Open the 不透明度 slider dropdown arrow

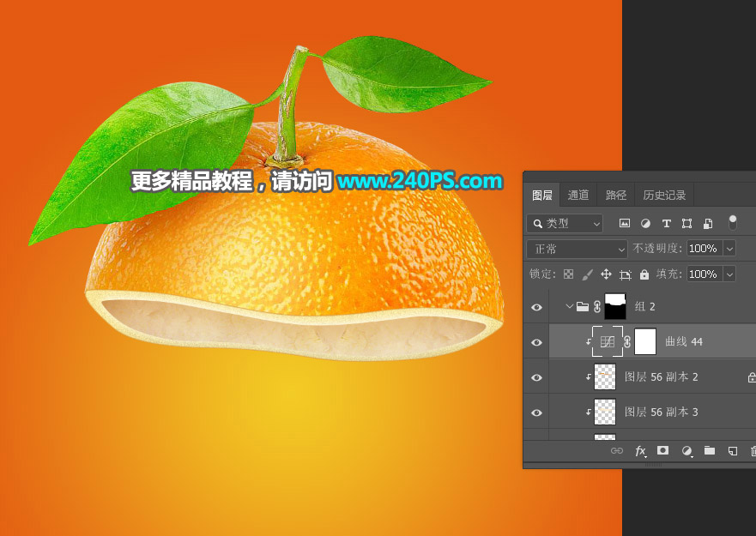point(729,249)
